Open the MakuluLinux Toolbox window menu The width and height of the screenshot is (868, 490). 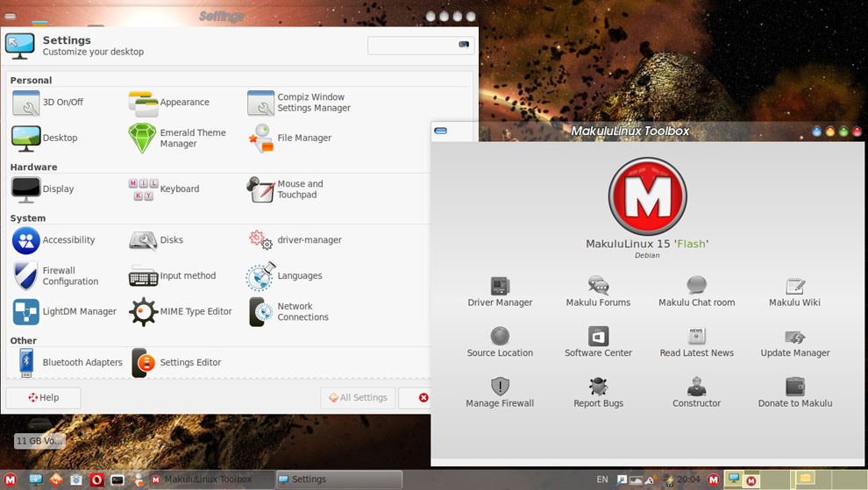coord(441,131)
